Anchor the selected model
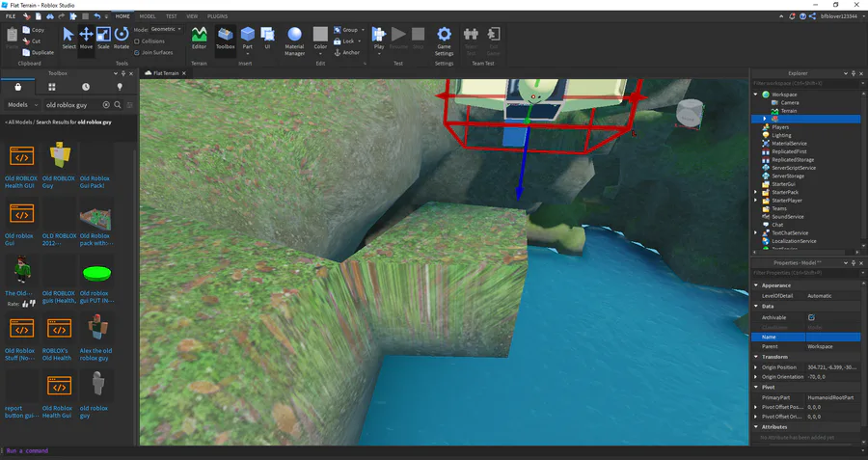 pyautogui.click(x=346, y=53)
